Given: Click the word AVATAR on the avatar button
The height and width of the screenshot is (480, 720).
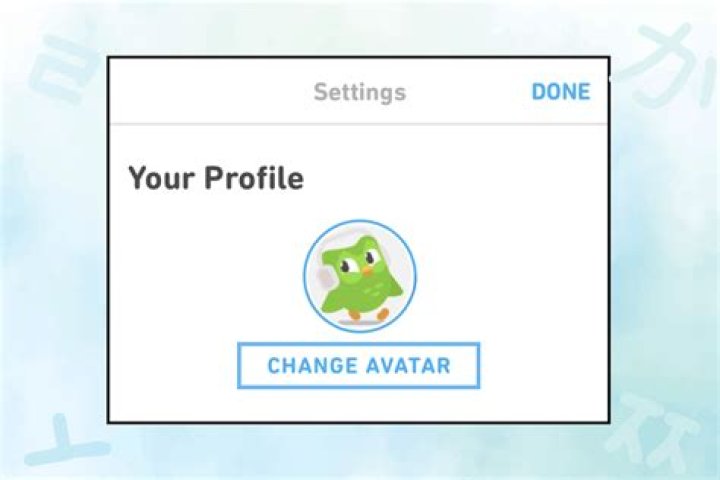Looking at the screenshot, I should [408, 366].
